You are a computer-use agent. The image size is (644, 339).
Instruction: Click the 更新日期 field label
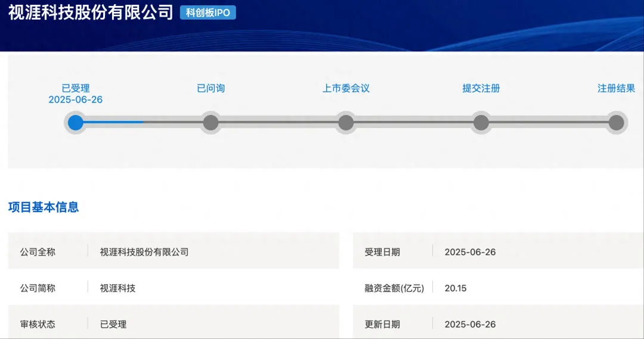[x=382, y=324]
